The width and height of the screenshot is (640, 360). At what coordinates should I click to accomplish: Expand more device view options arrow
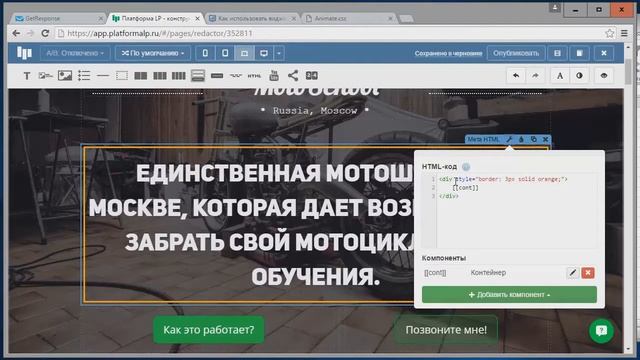pyautogui.click(x=279, y=53)
